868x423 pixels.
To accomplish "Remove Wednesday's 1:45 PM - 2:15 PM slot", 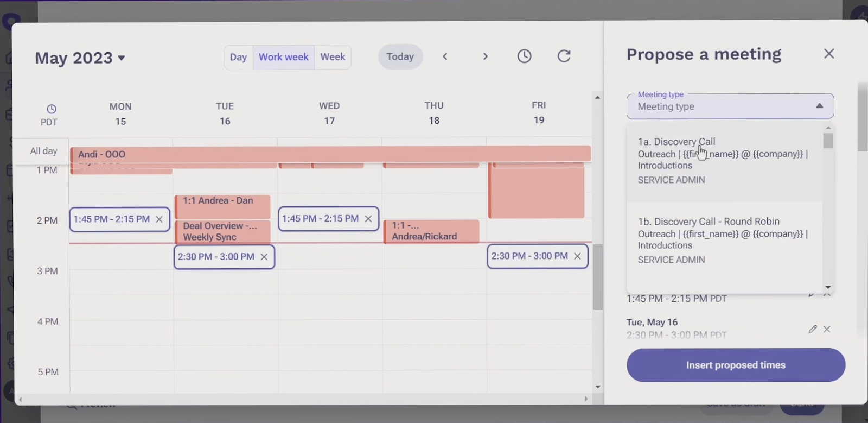I will point(368,219).
